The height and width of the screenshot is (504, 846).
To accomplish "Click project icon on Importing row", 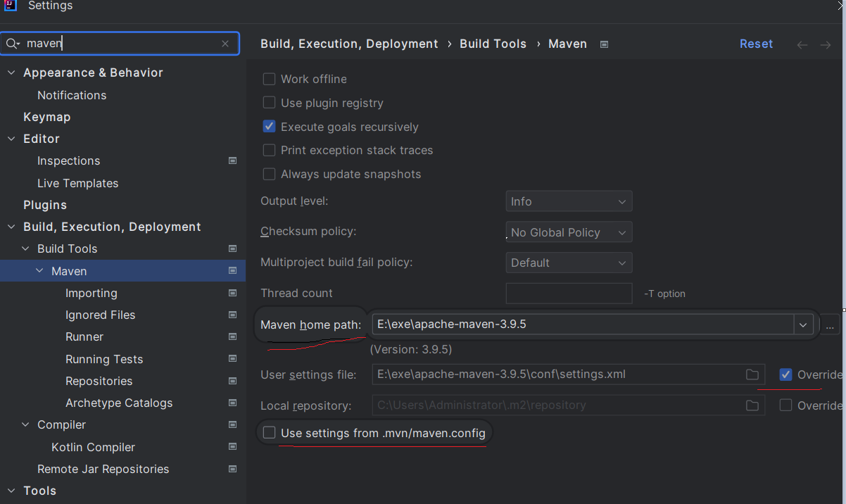I will pyautogui.click(x=233, y=293).
